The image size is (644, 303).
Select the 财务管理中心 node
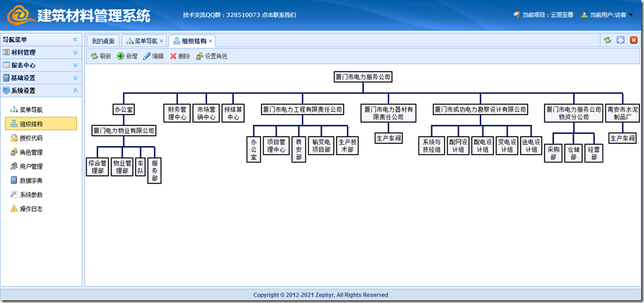pyautogui.click(x=177, y=113)
